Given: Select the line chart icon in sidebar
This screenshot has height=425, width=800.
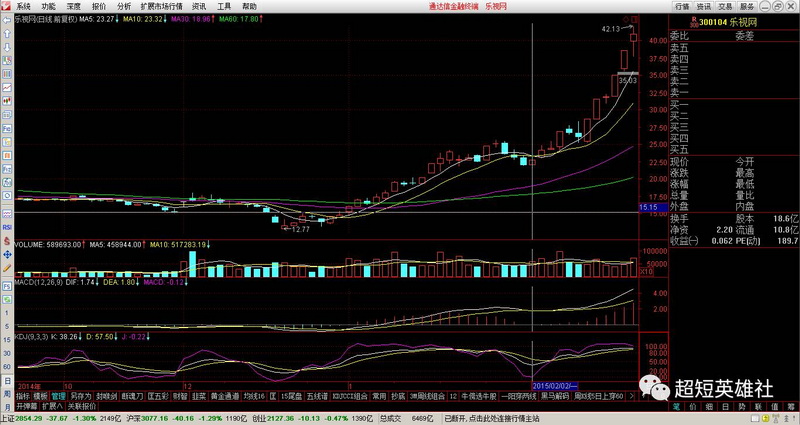Looking at the screenshot, I should pyautogui.click(x=7, y=86).
